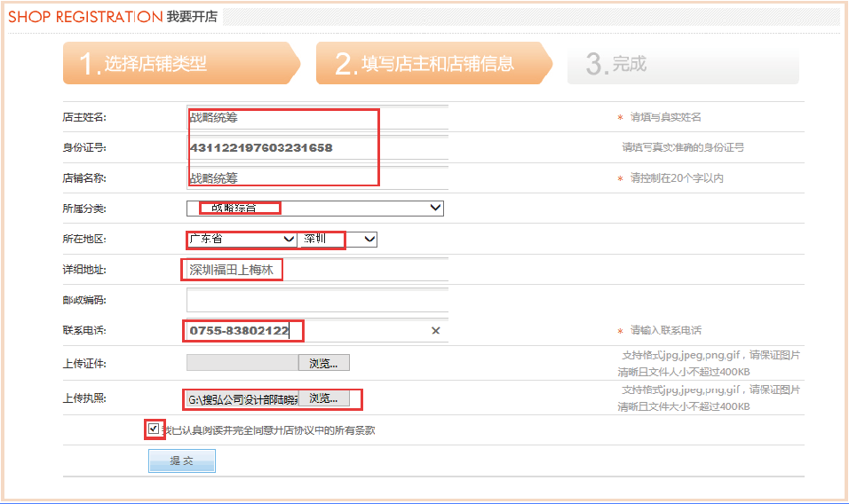Click the empty 邮政编码 postal code field
The width and height of the screenshot is (849, 504).
point(317,300)
